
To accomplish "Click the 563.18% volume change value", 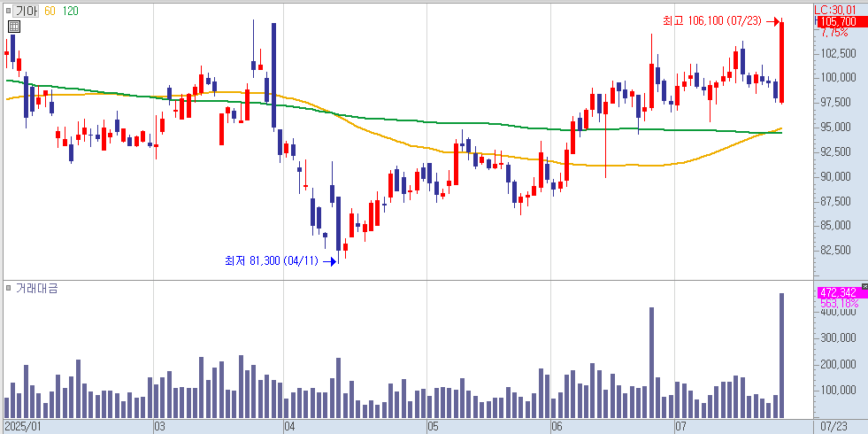I will point(839,303).
